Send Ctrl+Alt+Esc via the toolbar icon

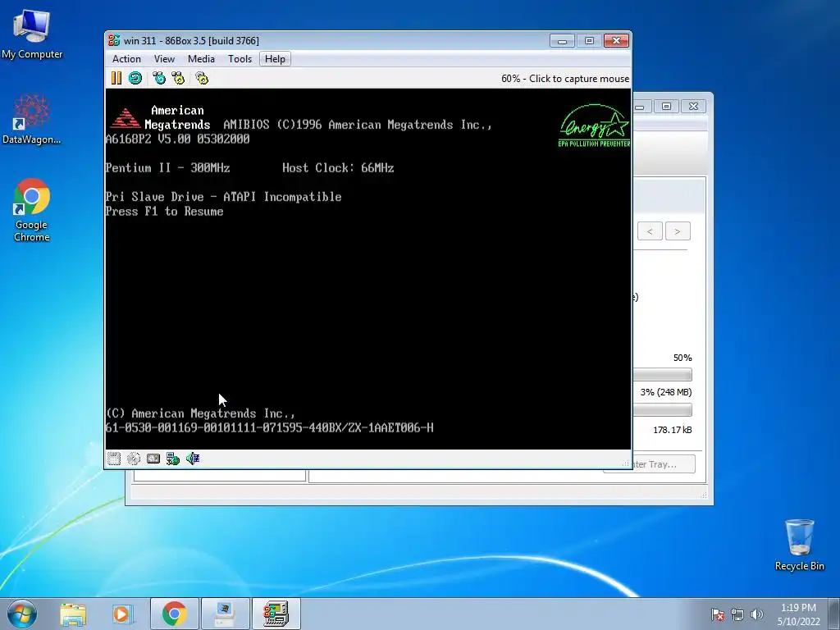coord(178,78)
